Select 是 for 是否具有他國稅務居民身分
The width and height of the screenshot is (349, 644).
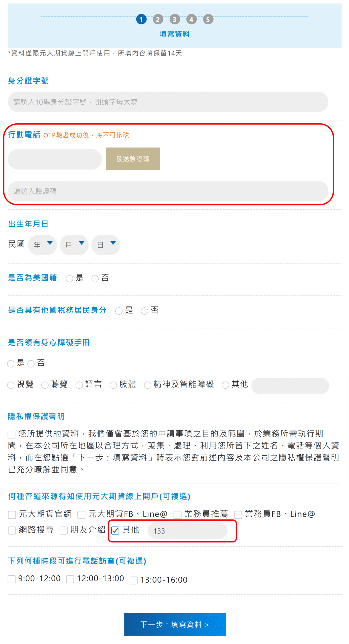click(x=119, y=311)
